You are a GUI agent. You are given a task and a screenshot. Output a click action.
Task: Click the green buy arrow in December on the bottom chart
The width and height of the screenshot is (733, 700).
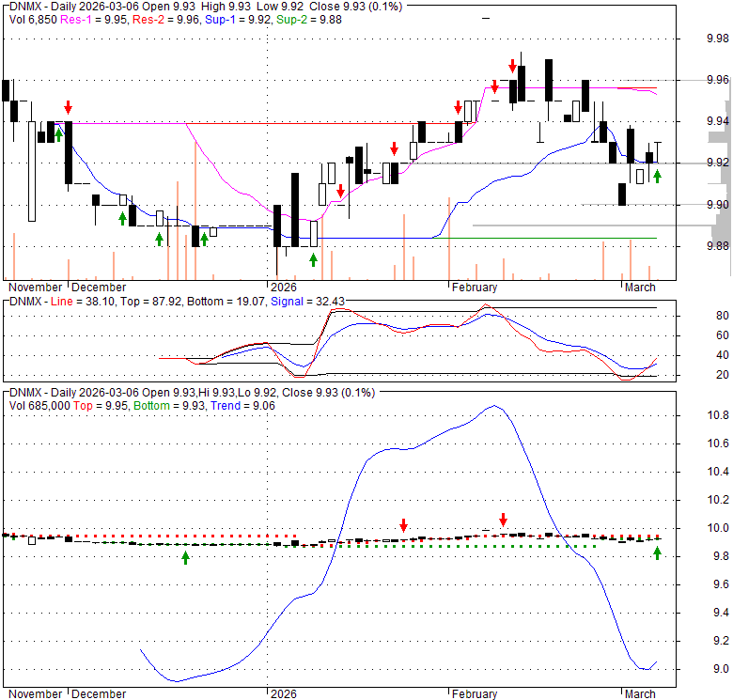pos(185,557)
